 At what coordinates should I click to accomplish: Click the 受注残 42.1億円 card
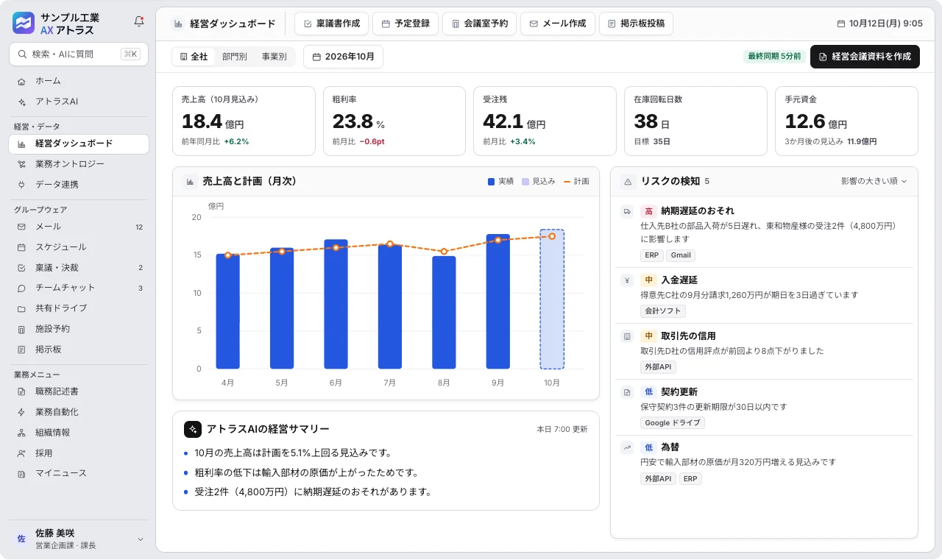(x=545, y=121)
